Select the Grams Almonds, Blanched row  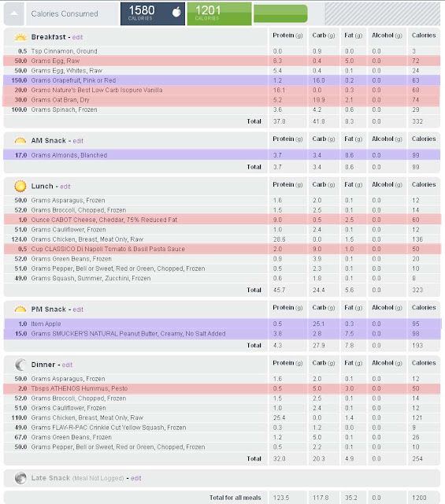pos(222,155)
